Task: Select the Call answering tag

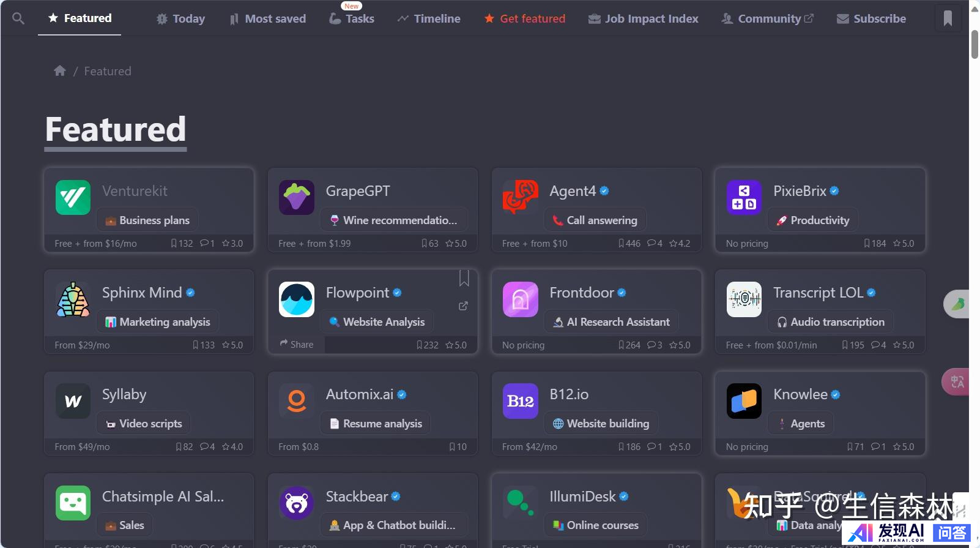Action: point(595,220)
